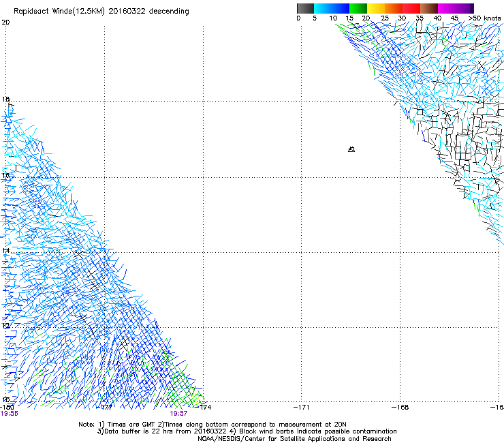Screen dimensions: 504x443
Task: Click the gray 0-5 knots legend segment
Action: click(x=305, y=8)
